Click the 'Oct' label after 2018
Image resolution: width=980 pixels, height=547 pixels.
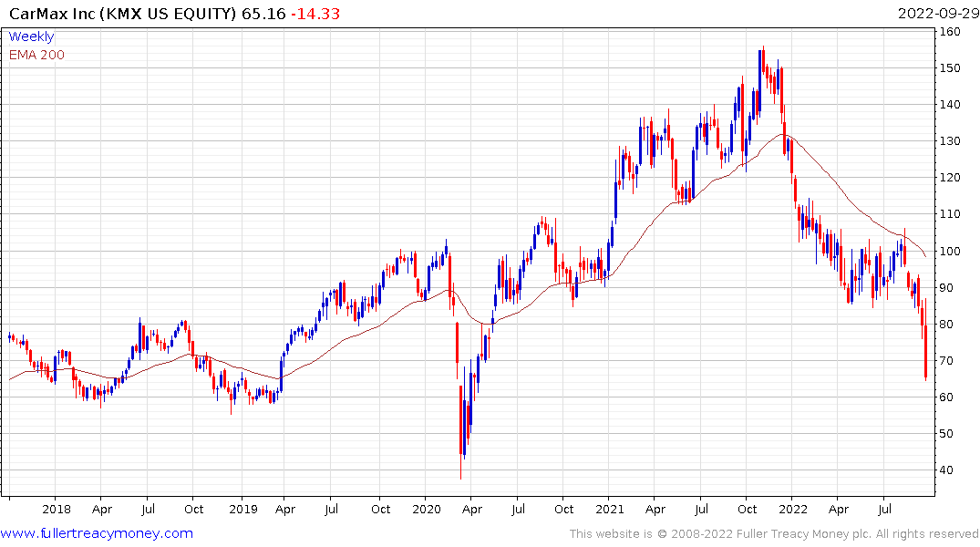tap(194, 509)
